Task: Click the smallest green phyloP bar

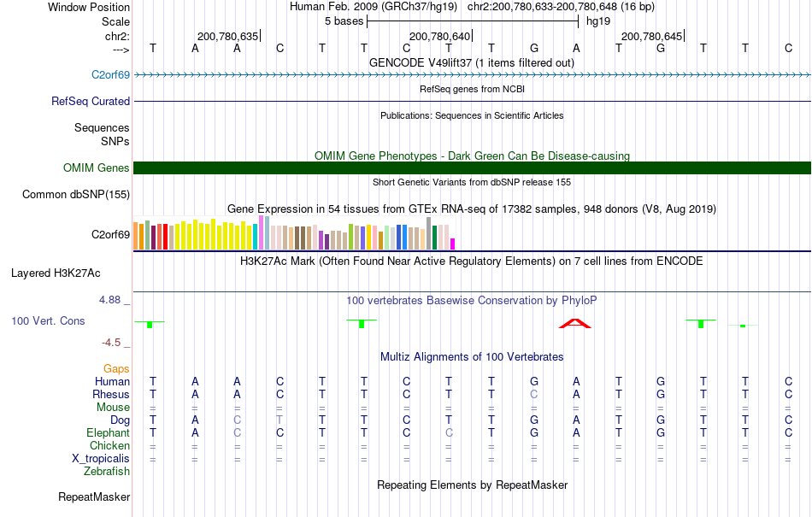Action: (743, 326)
